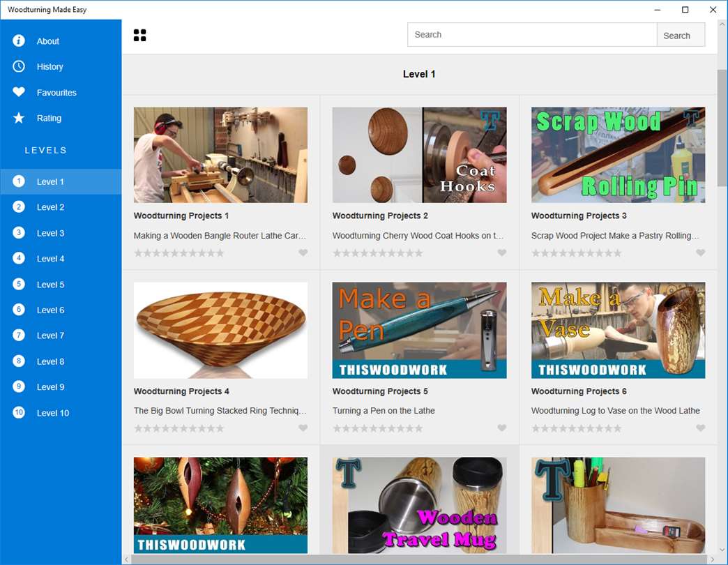Open the Scrap Wood Rolling Pin thumbnail
Screen dimensions: 728x565
pyautogui.click(x=618, y=155)
